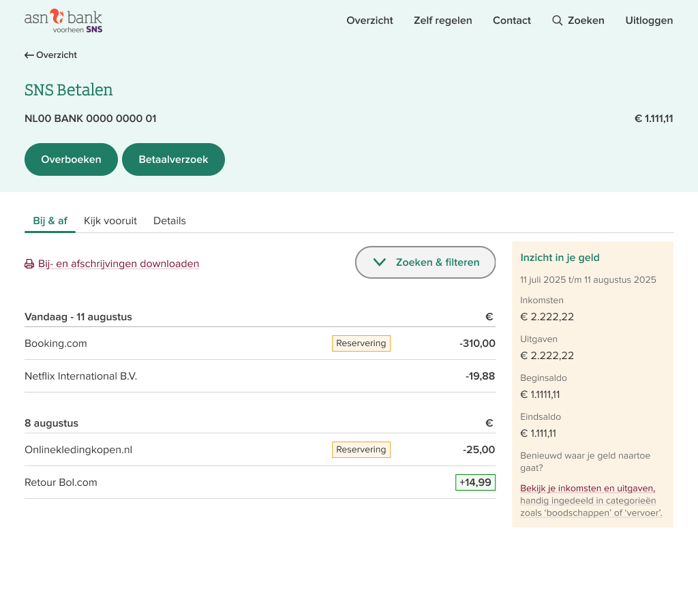698x616 pixels.
Task: Switch to the Kijk vooruit tab
Action: pyautogui.click(x=110, y=221)
